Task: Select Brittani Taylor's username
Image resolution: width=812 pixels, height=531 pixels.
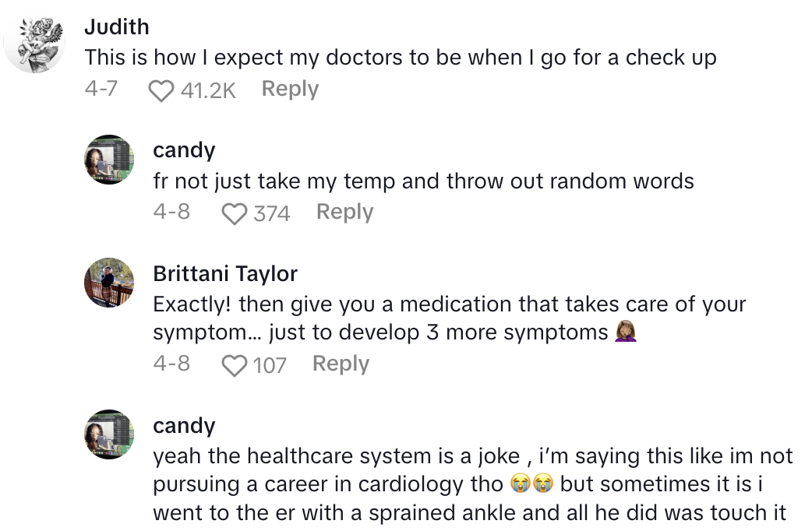Action: (x=225, y=273)
